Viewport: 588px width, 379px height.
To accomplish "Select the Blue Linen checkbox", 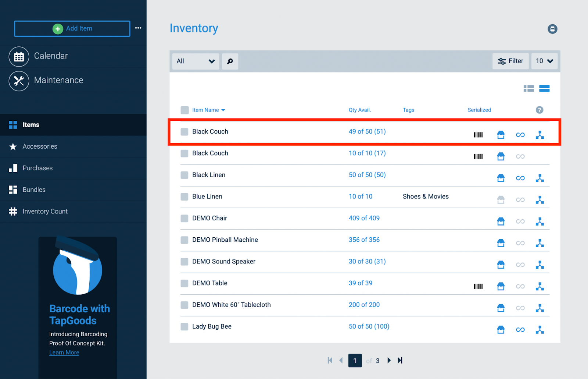I will click(x=184, y=196).
